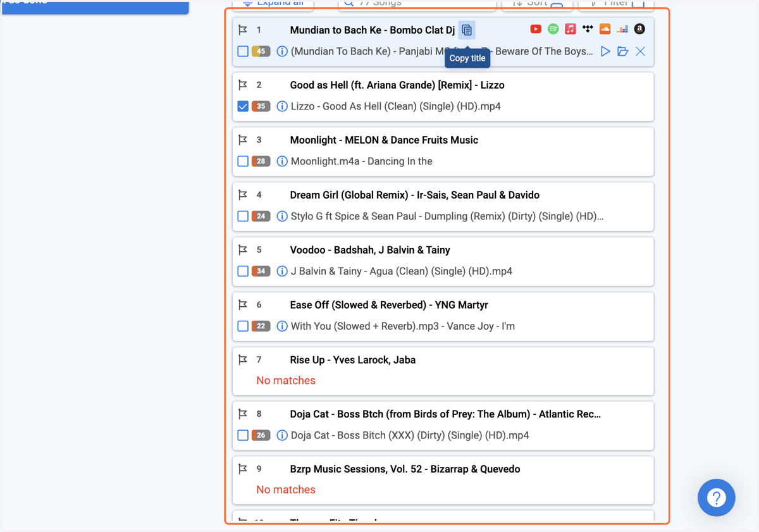The width and height of the screenshot is (759, 532).
Task: Flag song 8 Doja Cat Boss Btch
Action: 243,414
